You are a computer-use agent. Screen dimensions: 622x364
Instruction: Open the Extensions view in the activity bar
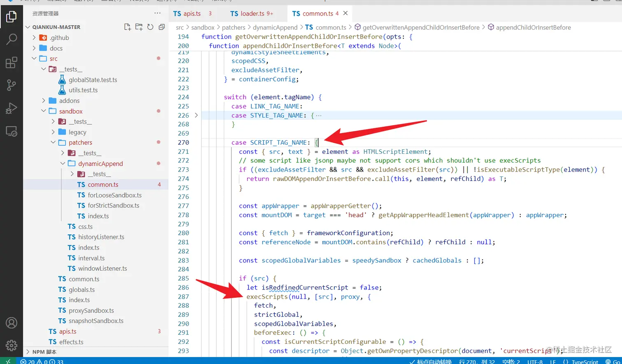(11, 63)
